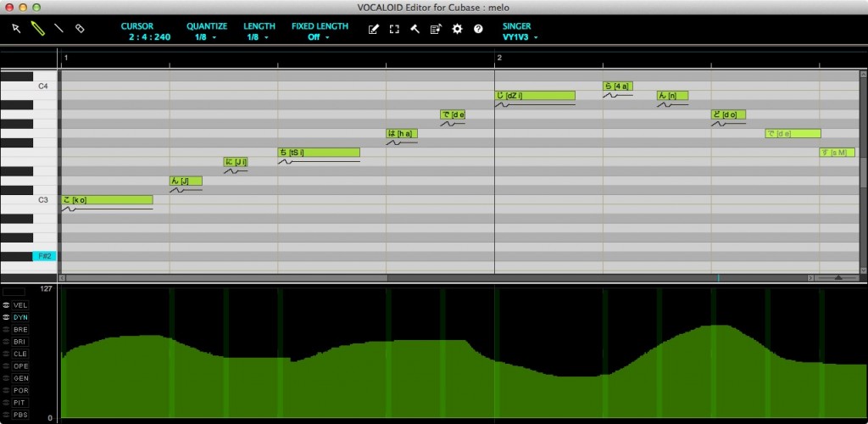Open the QUANTIZE 1/8 dropdown
The width and height of the screenshot is (868, 424).
click(x=205, y=37)
